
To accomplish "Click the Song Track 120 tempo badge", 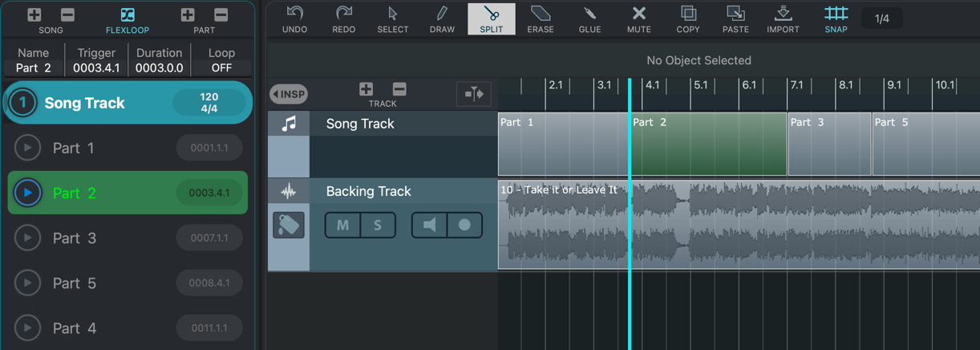I will (x=209, y=103).
